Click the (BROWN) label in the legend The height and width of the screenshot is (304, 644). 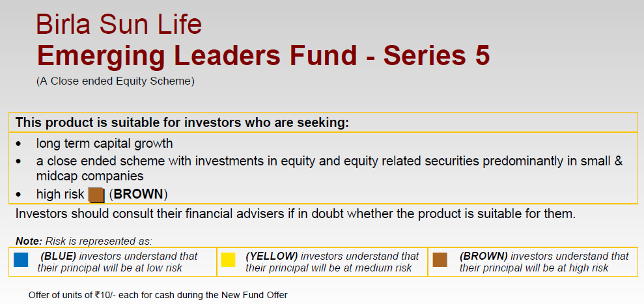(483, 256)
